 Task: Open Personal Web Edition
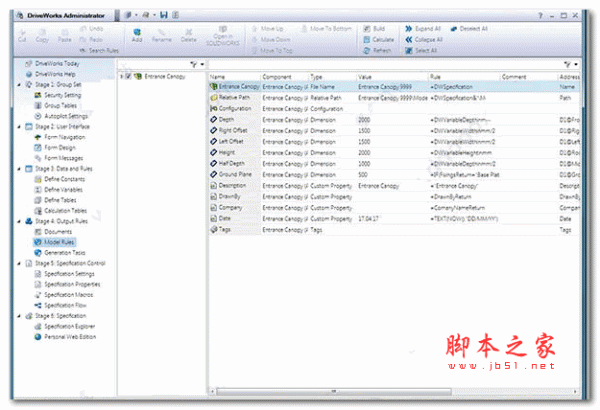(x=65, y=337)
